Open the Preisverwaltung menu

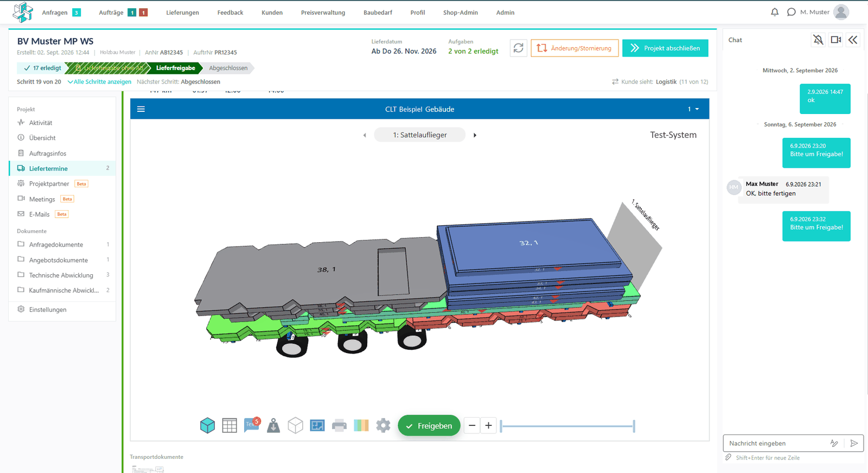click(x=323, y=12)
